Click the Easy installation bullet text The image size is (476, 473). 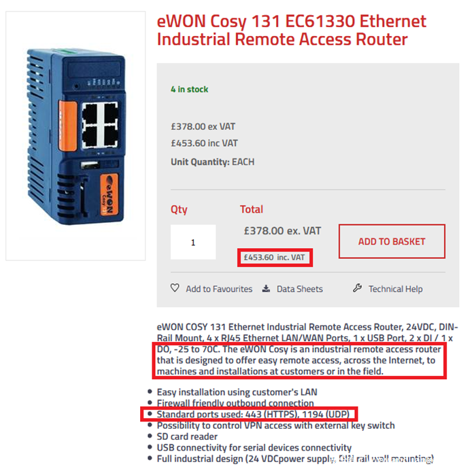[237, 392]
